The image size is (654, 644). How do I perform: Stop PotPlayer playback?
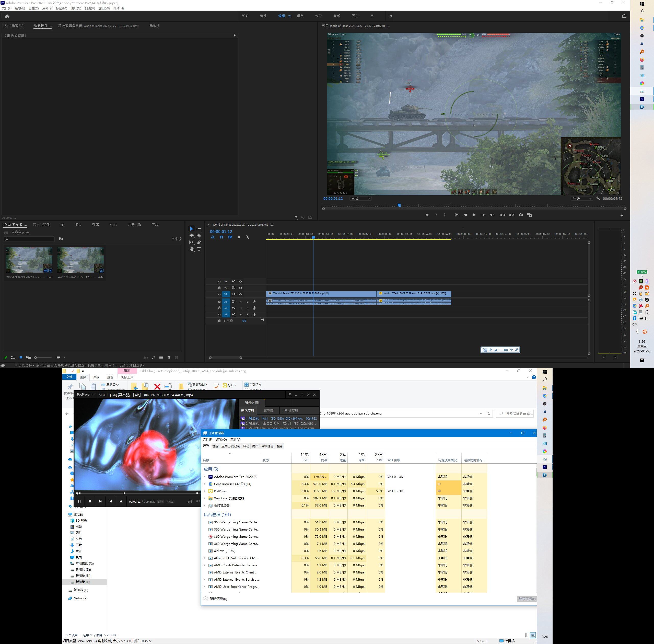click(90, 501)
